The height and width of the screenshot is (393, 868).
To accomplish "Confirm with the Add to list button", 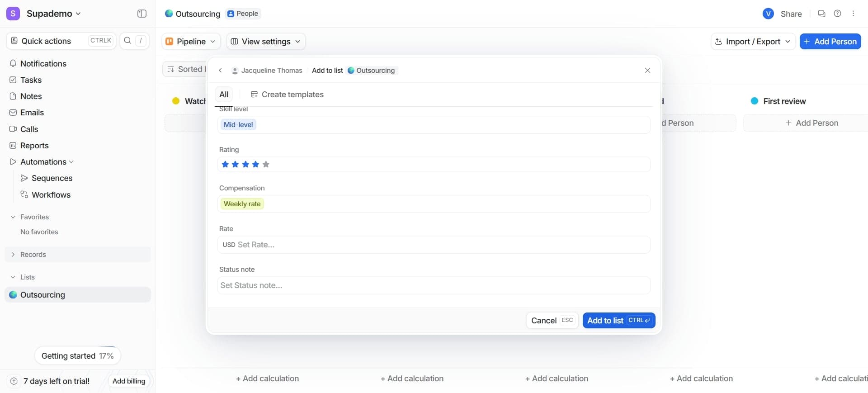I will click(619, 321).
